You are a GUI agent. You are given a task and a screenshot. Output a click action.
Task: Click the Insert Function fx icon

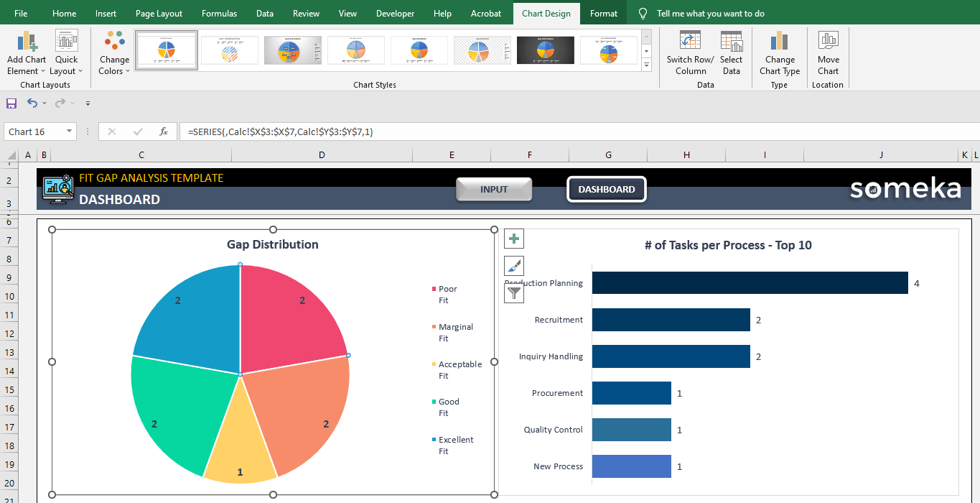tap(164, 131)
